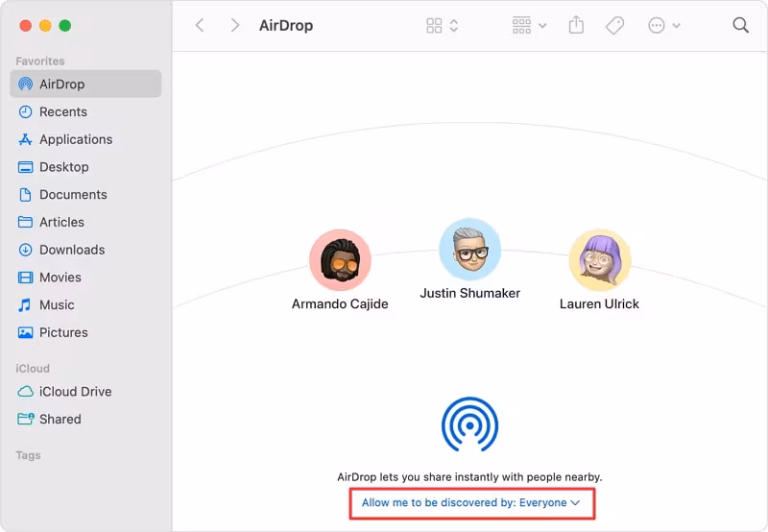This screenshot has height=532, width=768.
Task: Click the Articles folder icon
Action: tap(26, 222)
